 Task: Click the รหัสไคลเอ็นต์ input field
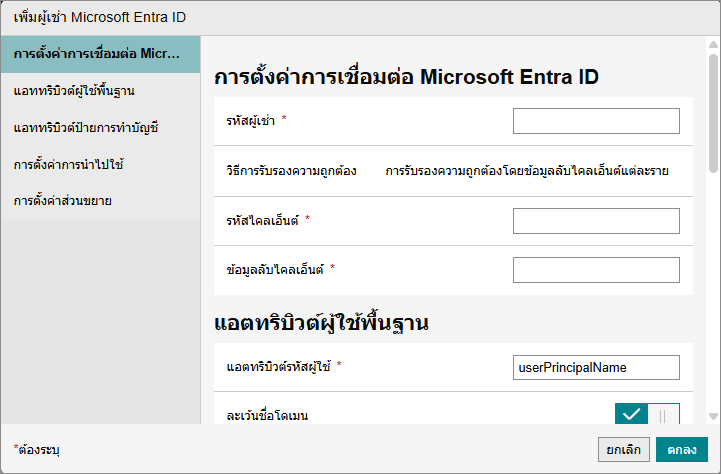(x=596, y=221)
